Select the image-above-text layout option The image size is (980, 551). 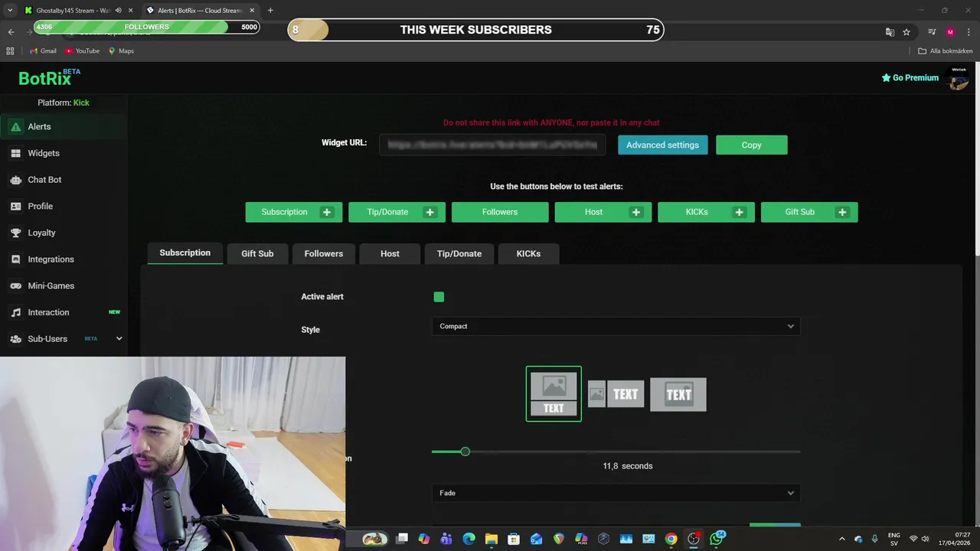tap(554, 394)
